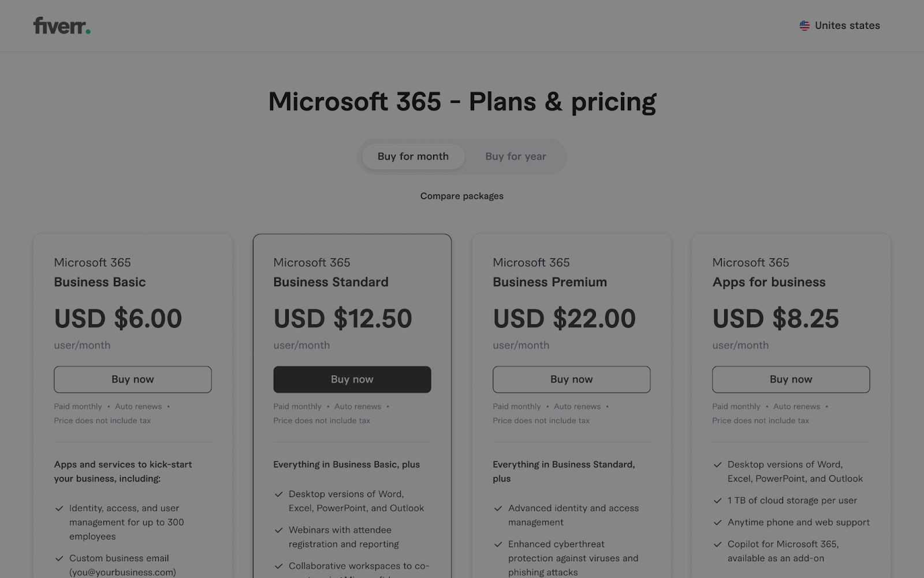This screenshot has width=924, height=578.
Task: Purchase Apps for business with Buy now
Action: (x=791, y=379)
